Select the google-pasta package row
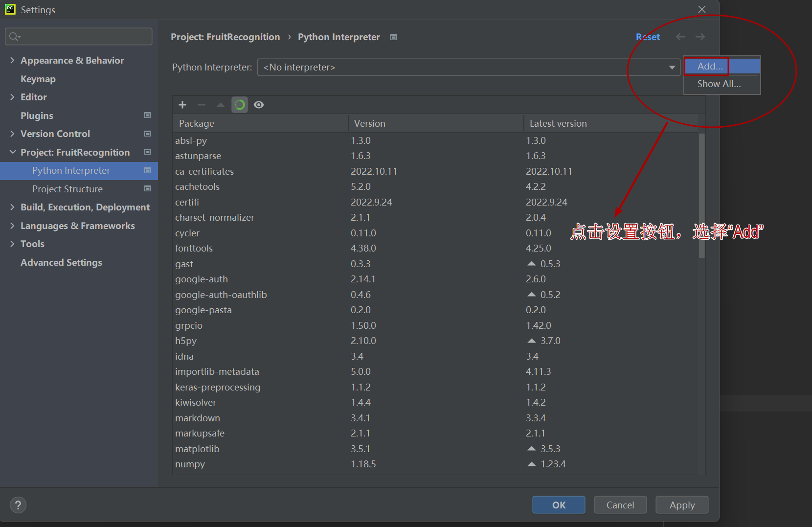This screenshot has height=527, width=812. pyautogui.click(x=435, y=310)
